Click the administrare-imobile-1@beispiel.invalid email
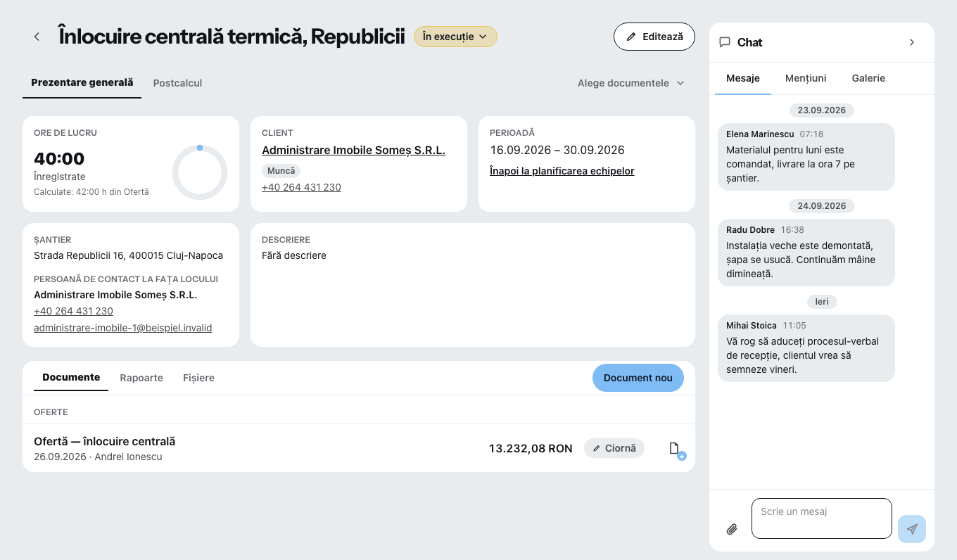Image resolution: width=957 pixels, height=560 pixels. 123,328
